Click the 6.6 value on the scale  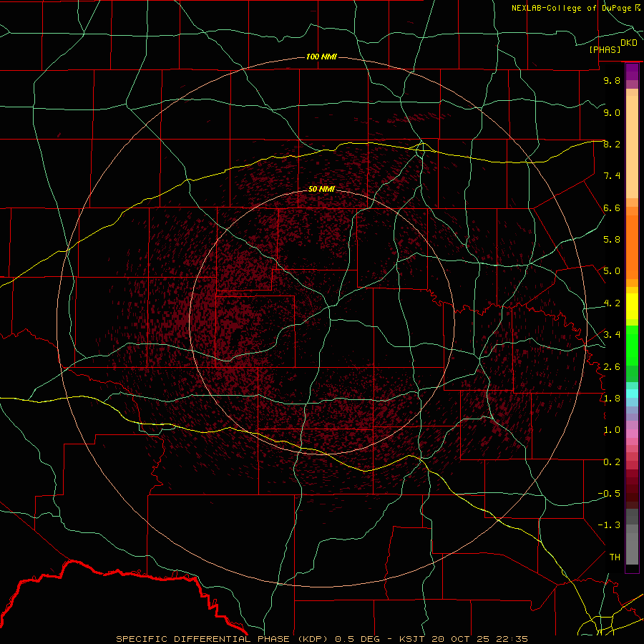[x=612, y=208]
